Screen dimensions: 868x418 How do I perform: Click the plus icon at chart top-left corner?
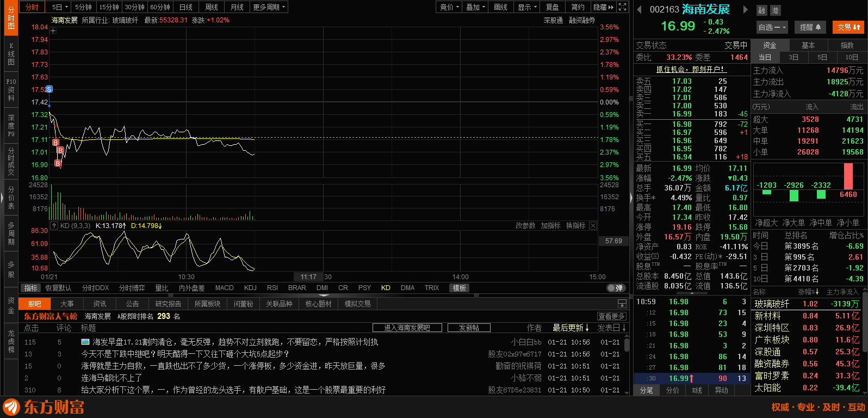(53, 31)
